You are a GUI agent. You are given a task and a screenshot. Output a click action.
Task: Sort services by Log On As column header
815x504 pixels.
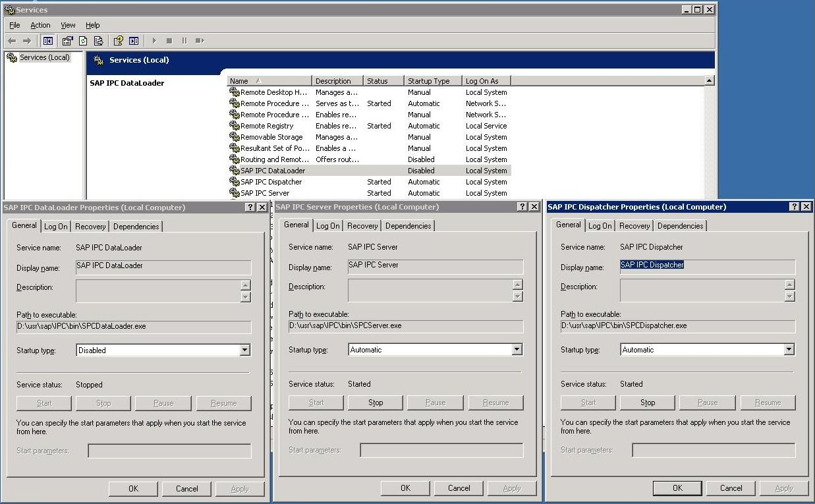[486, 81]
